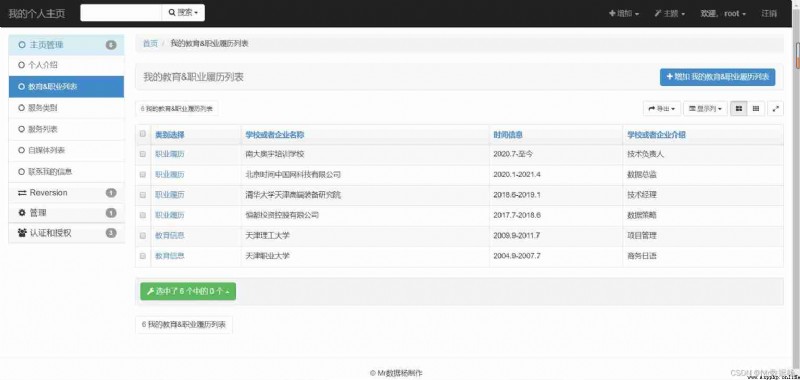Open 服务列表 in the sidebar
Image resolution: width=800 pixels, height=380 pixels.
[66, 130]
